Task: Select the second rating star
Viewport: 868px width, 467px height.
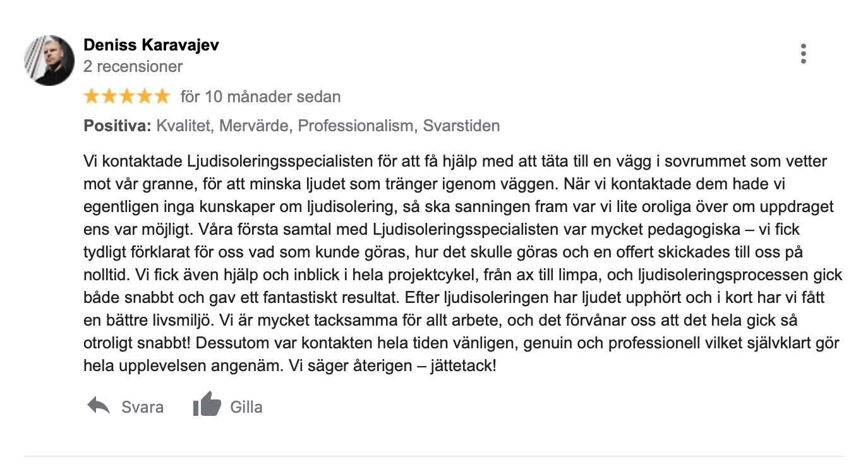Action: click(109, 97)
